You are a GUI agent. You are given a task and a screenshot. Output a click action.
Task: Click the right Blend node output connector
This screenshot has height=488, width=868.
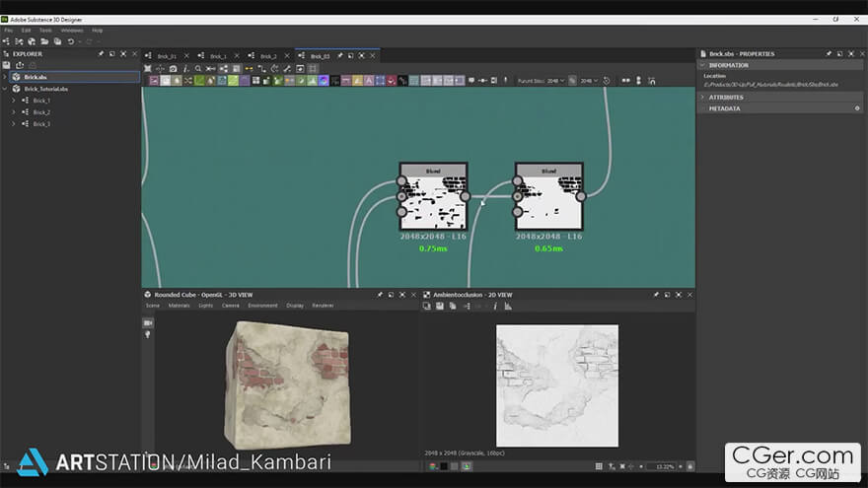(581, 196)
